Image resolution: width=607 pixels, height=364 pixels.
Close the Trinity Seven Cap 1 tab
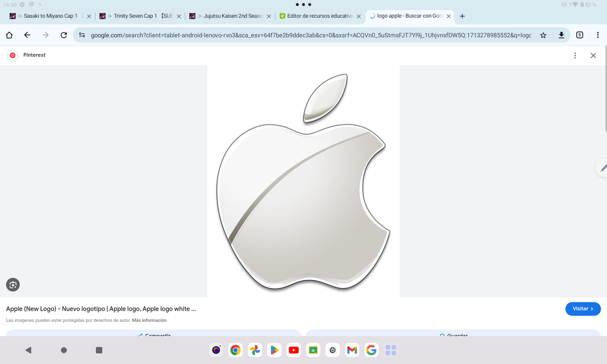click(179, 16)
